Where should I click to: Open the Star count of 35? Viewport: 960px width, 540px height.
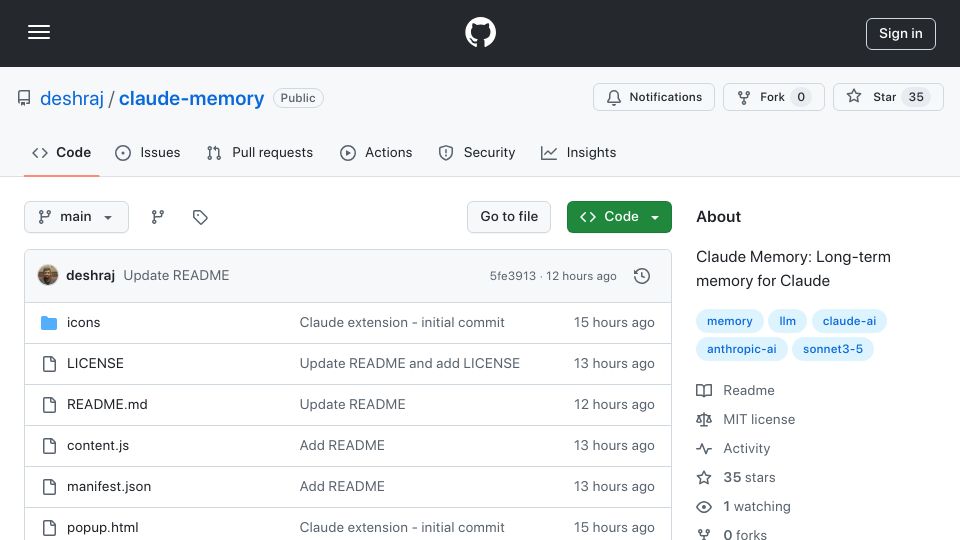click(x=916, y=97)
